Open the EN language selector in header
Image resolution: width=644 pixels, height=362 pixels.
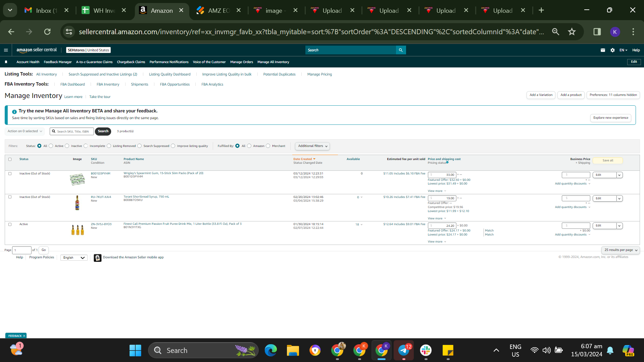[623, 50]
